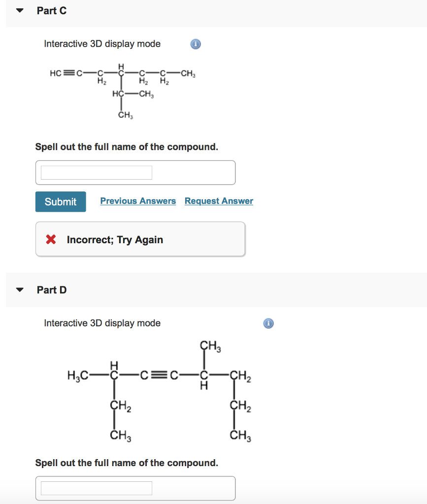The width and height of the screenshot is (427, 504).
Task: Click the Part C disclosure triangle
Action: tap(19, 10)
